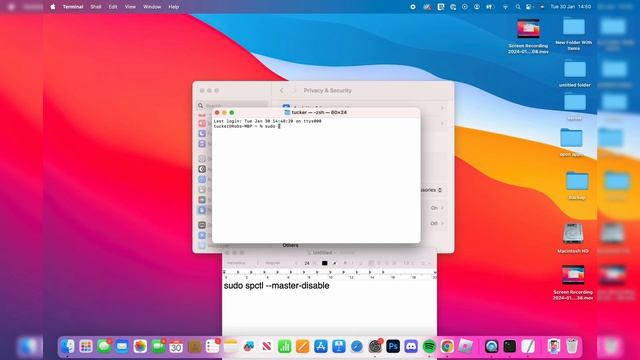Open Spotify in the Dock
Screen dimensions: 640x360
[x=429, y=347]
